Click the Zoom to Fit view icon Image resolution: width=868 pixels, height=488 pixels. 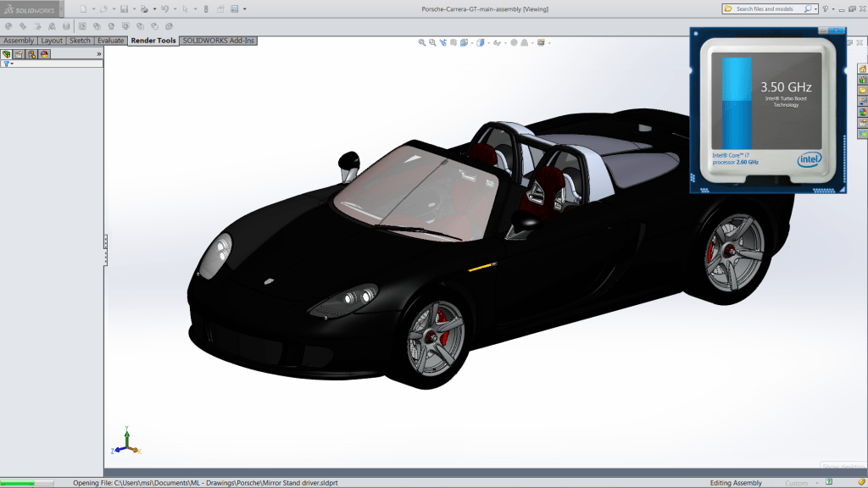pos(422,42)
